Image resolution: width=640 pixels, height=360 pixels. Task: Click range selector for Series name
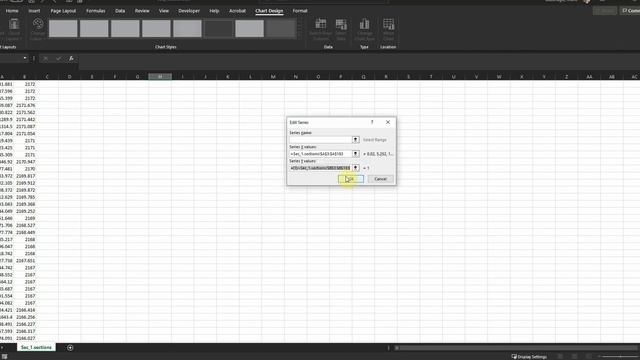click(x=356, y=140)
